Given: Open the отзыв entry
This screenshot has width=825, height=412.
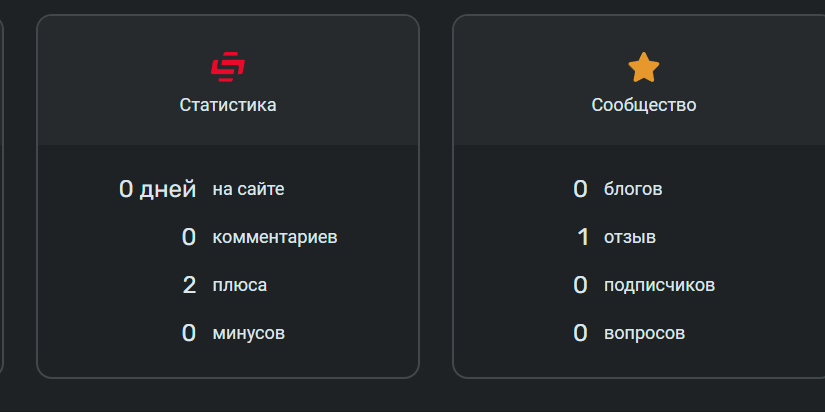Looking at the screenshot, I should 630,237.
